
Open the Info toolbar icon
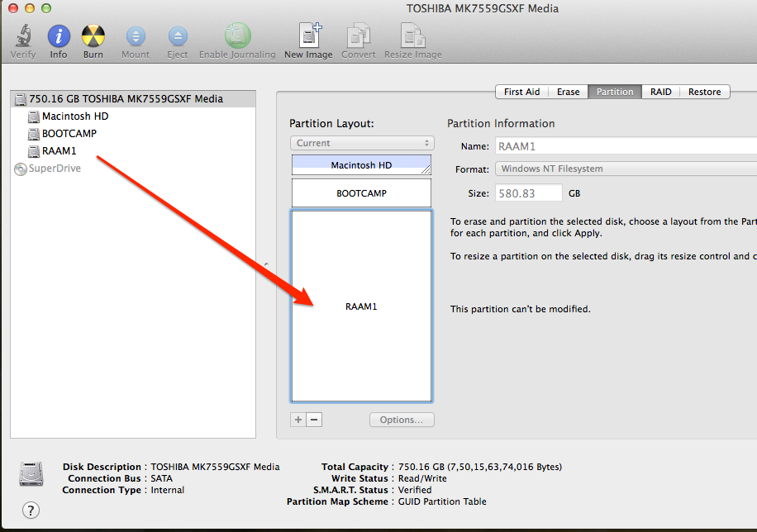59,36
